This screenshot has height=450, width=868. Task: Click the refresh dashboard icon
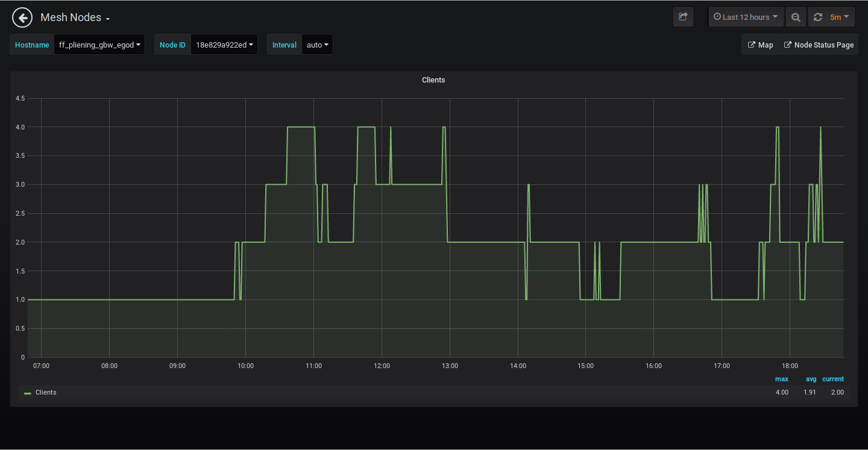tap(818, 17)
